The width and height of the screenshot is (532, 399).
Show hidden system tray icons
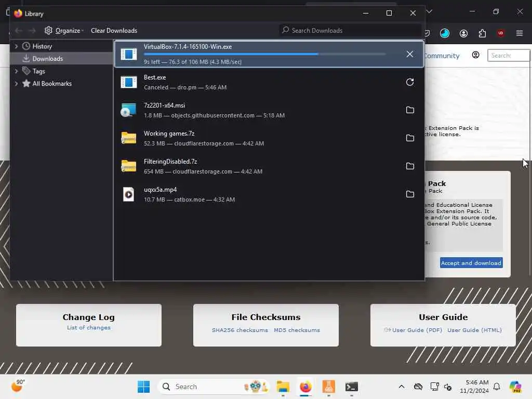coord(402,387)
